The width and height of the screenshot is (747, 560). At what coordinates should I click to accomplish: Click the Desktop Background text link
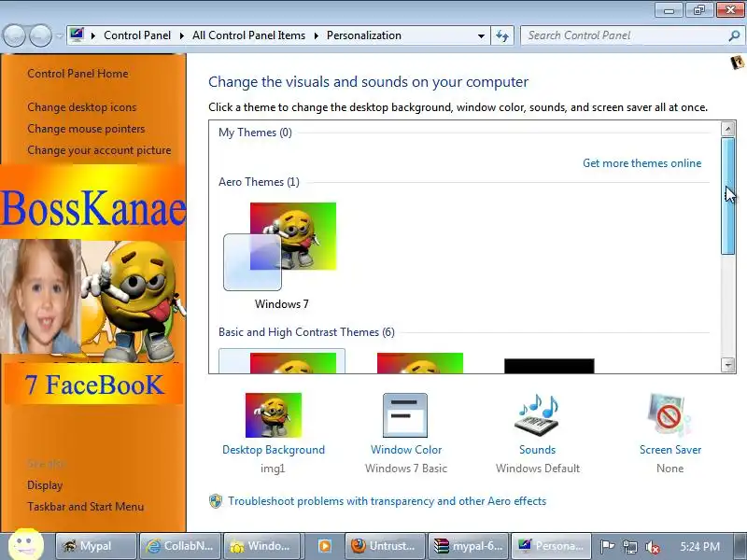274,450
